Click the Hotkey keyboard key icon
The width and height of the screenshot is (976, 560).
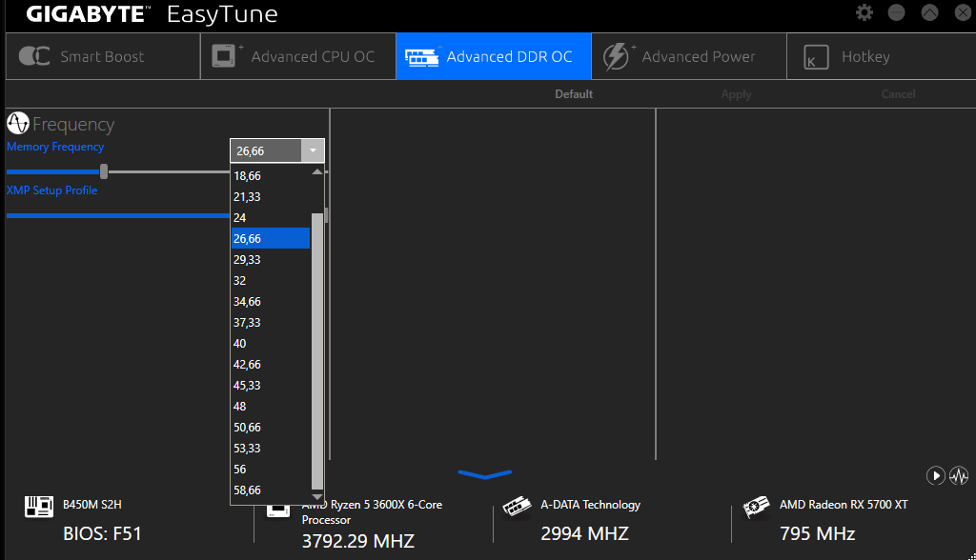pos(816,57)
